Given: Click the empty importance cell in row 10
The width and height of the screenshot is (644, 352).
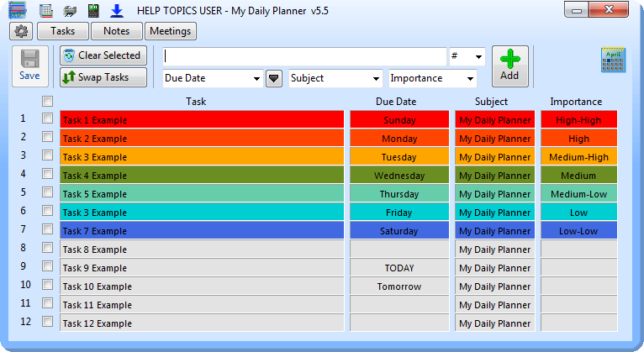Looking at the screenshot, I should pos(578,286).
